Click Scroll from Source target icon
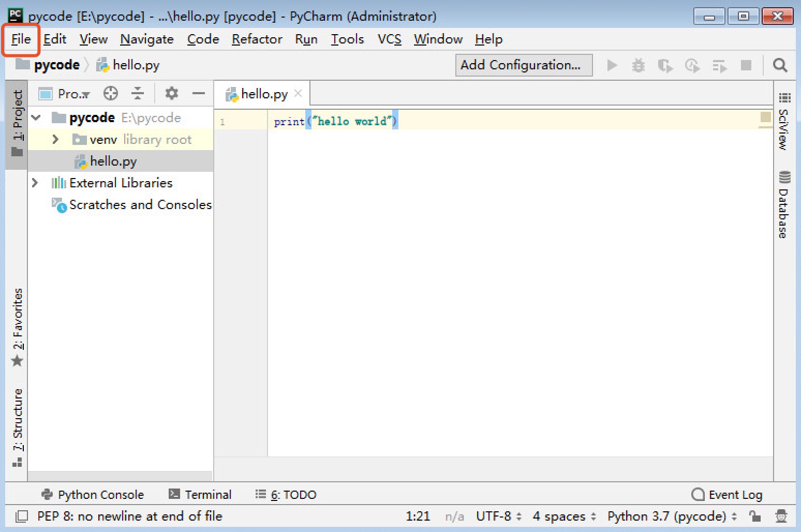The width and height of the screenshot is (801, 532). [111, 94]
